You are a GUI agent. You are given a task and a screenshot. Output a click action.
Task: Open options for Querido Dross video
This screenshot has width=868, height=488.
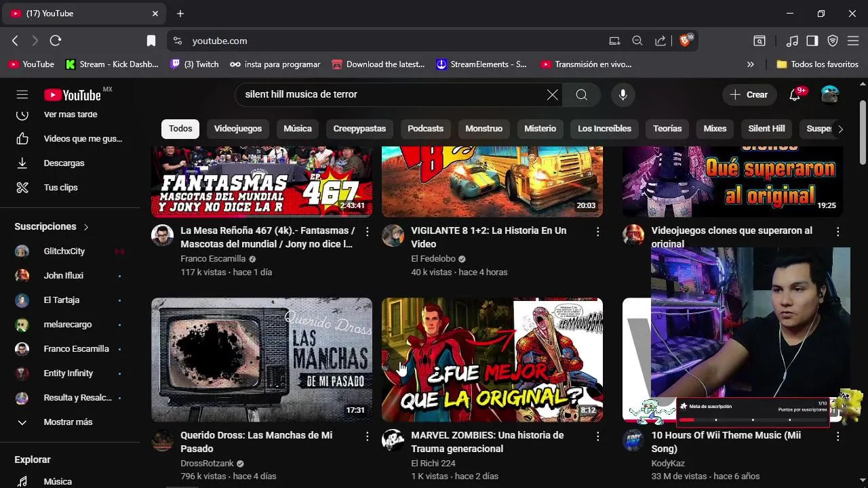click(x=367, y=436)
